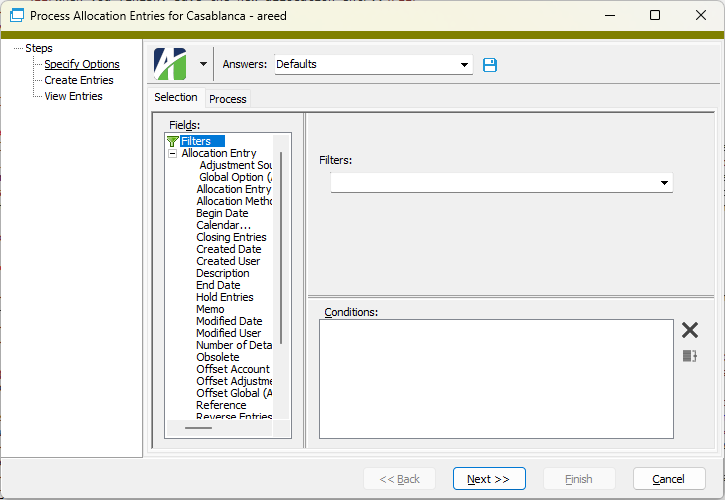725x500 pixels.
Task: Click the Next >> button
Action: pos(489,479)
